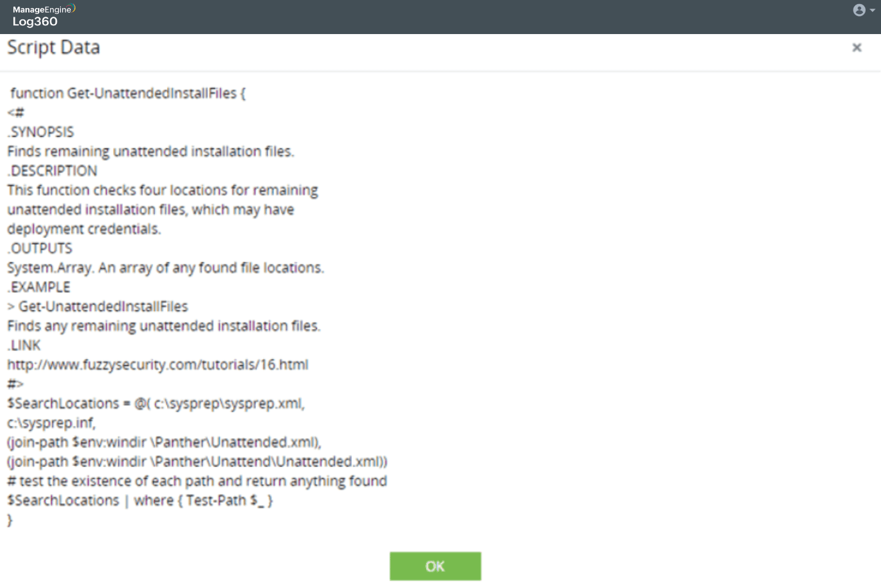The image size is (881, 588).
Task: Click the '# test the existence' comment line
Action: click(x=197, y=481)
